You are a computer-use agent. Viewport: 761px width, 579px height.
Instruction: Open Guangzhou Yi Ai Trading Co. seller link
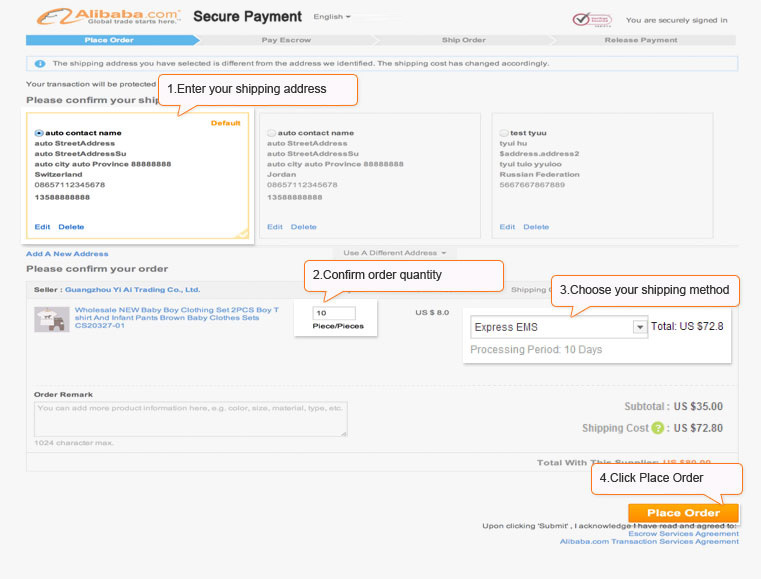[x=132, y=290]
